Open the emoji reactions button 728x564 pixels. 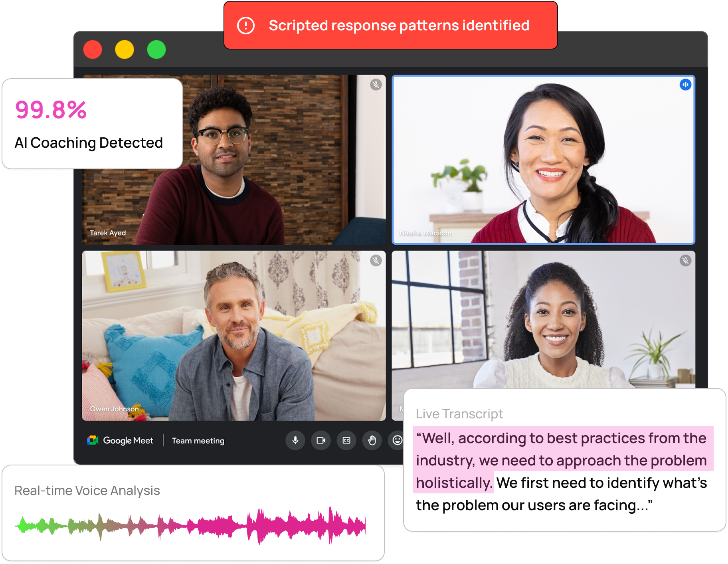click(x=397, y=440)
